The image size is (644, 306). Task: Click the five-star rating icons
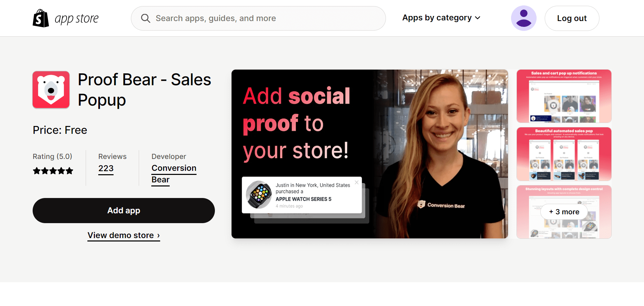53,171
